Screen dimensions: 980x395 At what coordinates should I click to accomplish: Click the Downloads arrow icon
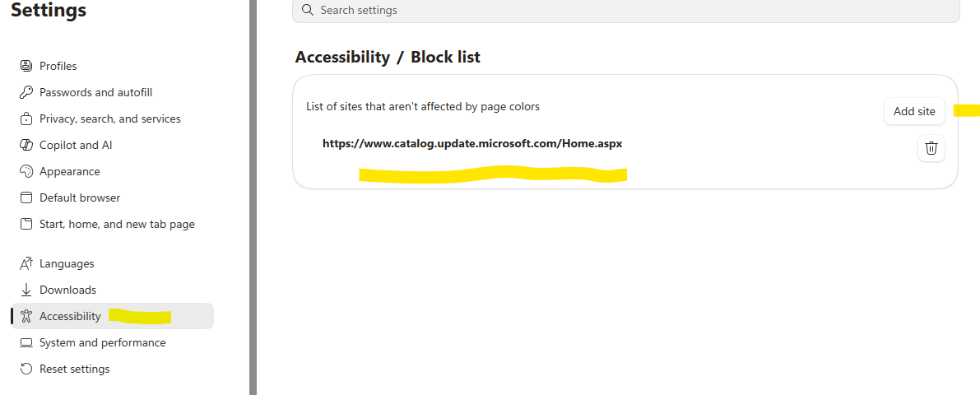click(26, 290)
